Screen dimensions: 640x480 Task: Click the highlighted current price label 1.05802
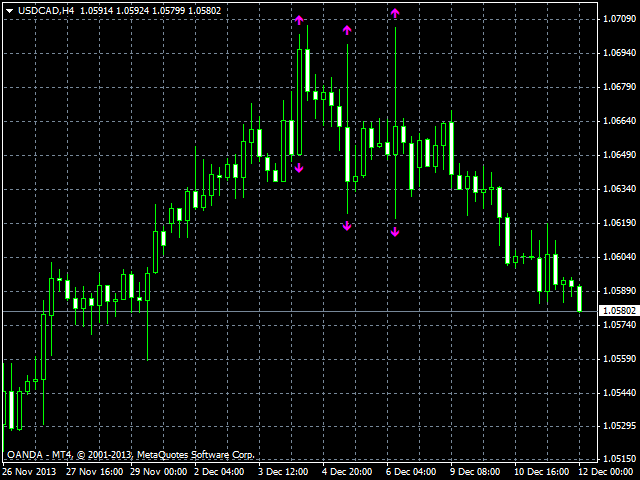(619, 311)
